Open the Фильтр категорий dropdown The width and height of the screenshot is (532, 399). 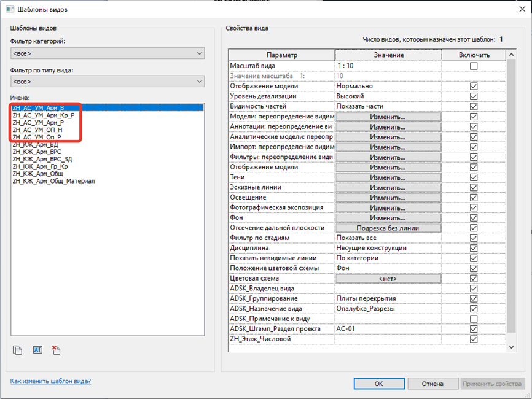(108, 53)
